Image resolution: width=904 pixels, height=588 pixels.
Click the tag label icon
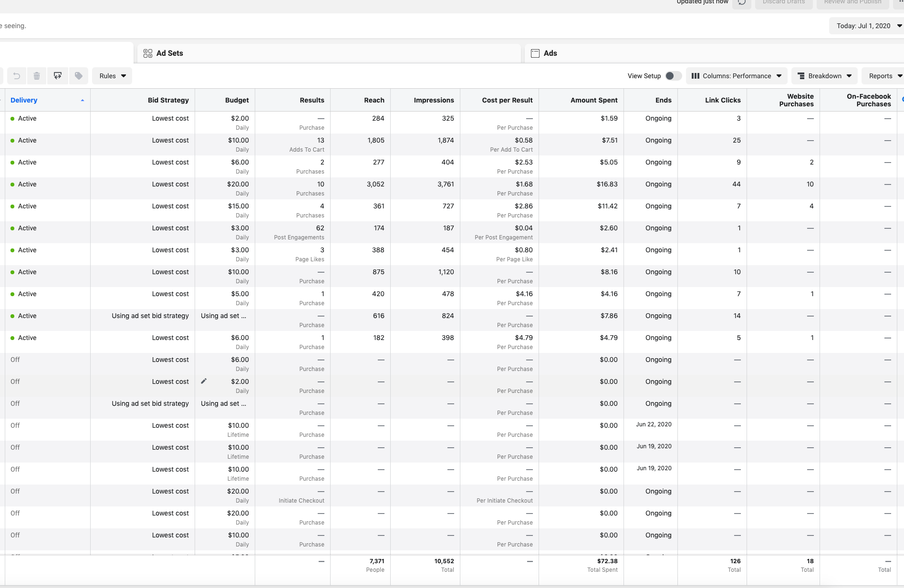pos(79,76)
